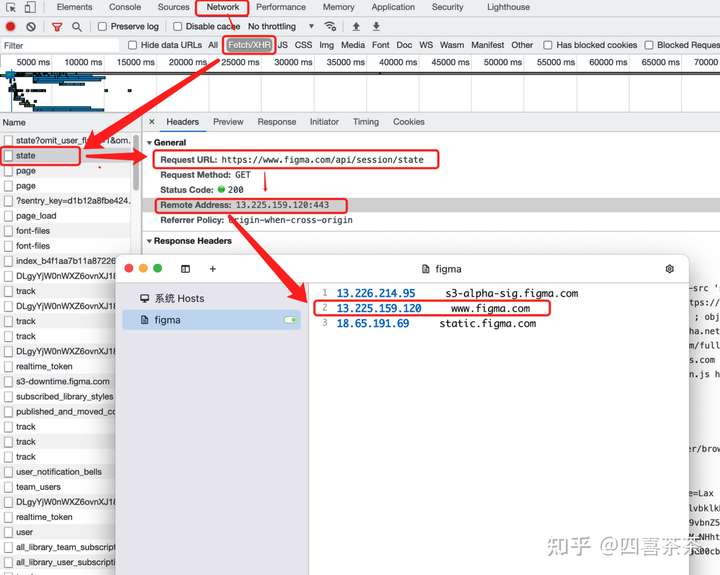The image size is (720, 575).
Task: Click the request list vertical scrollbar
Action: click(136, 163)
